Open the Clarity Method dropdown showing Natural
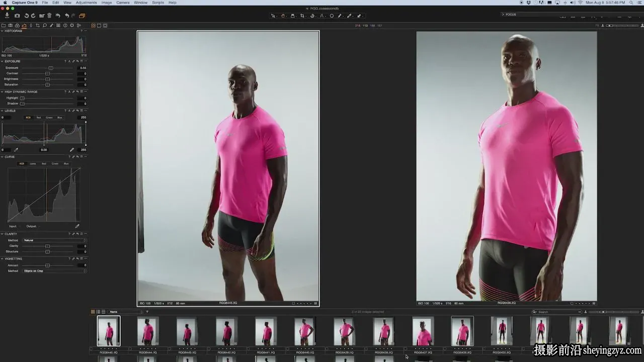This screenshot has height=362, width=644. tap(55, 240)
